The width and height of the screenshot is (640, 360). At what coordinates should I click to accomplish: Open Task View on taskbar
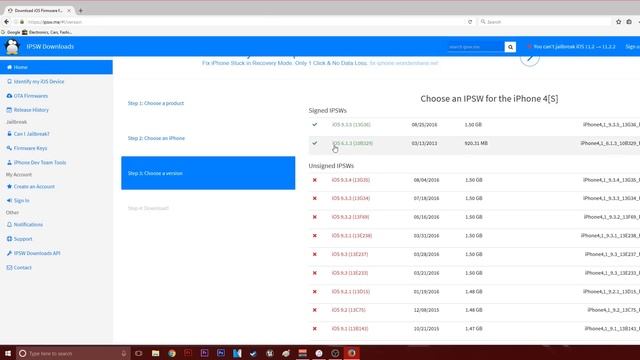coord(139,353)
